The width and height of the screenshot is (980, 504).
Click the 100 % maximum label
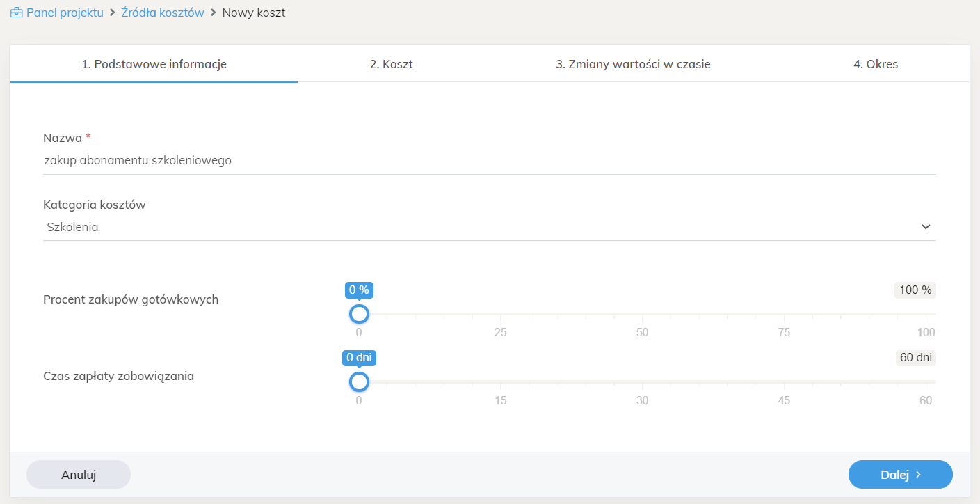click(x=915, y=290)
